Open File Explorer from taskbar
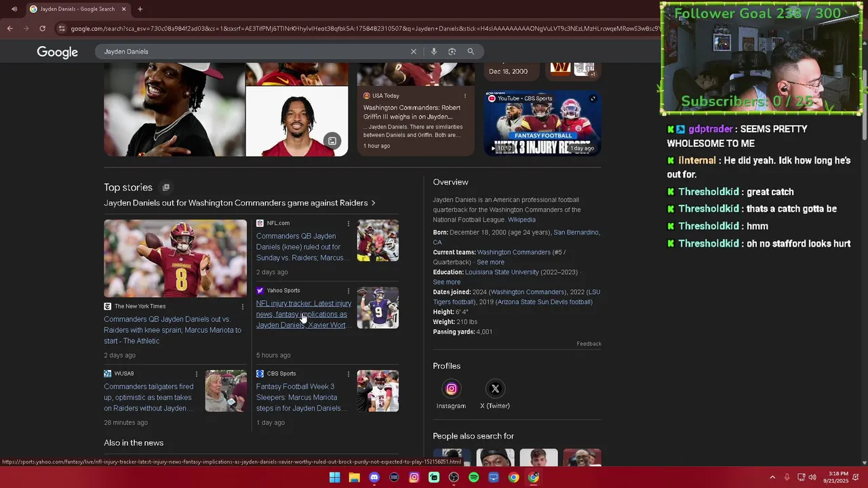This screenshot has width=868, height=488. 354,477
